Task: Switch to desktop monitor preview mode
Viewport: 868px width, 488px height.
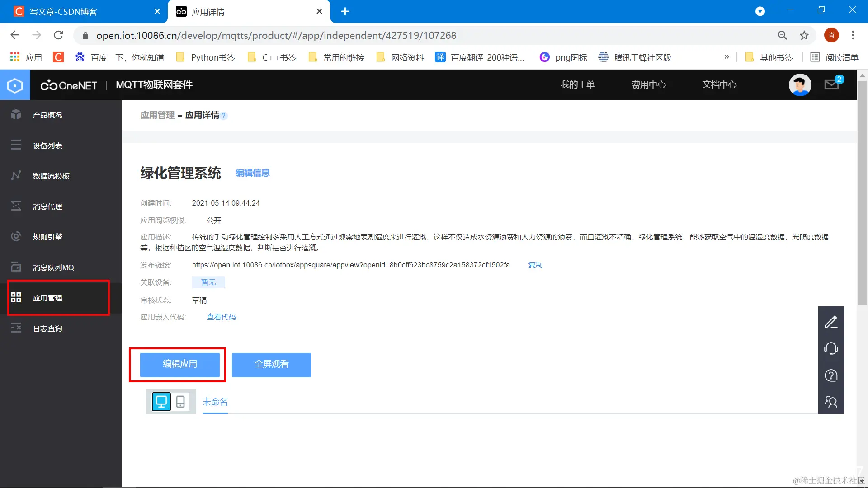Action: 161,401
